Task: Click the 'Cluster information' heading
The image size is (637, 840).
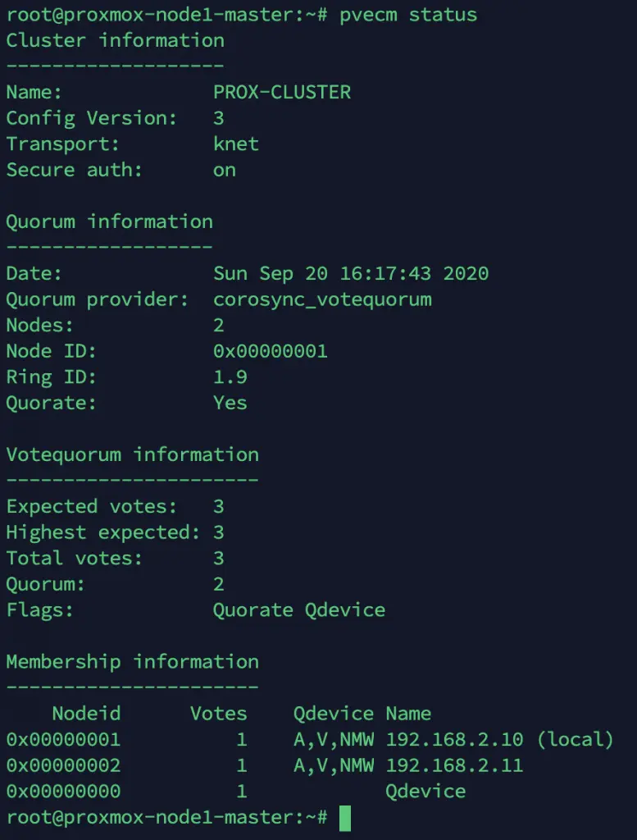Action: [x=116, y=40]
